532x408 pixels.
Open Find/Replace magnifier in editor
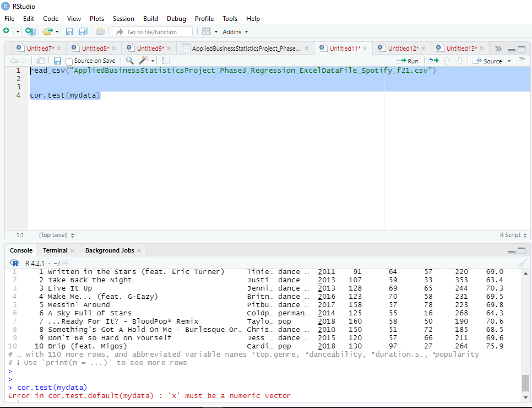[130, 61]
